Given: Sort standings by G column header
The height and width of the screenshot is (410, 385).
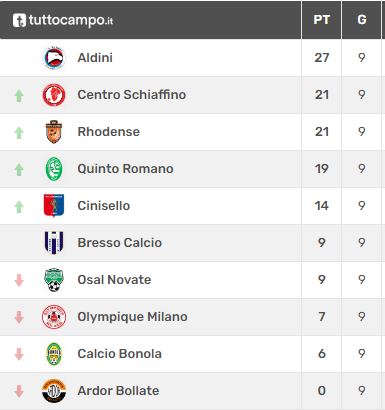Looking at the screenshot, I should click(362, 20).
